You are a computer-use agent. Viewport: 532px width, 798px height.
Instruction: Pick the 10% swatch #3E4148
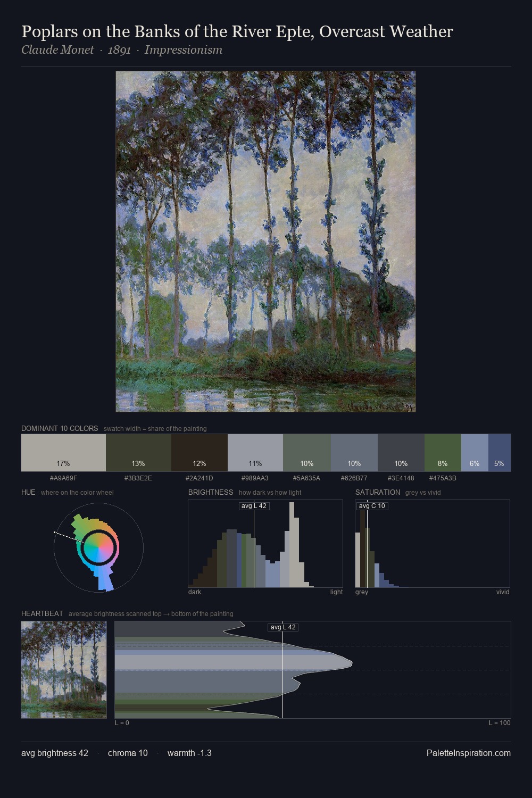401,453
